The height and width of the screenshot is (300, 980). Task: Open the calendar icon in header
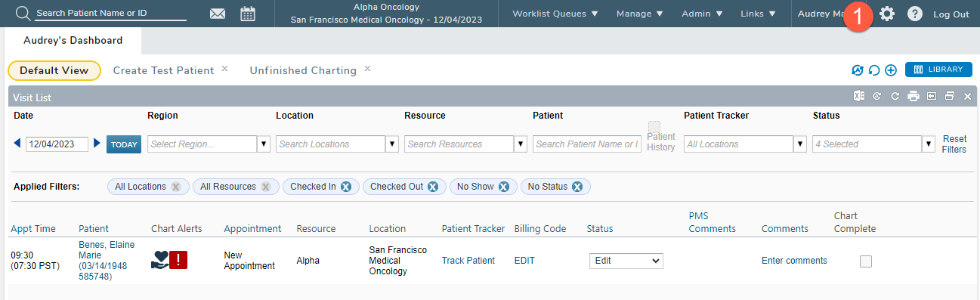pyautogui.click(x=248, y=14)
